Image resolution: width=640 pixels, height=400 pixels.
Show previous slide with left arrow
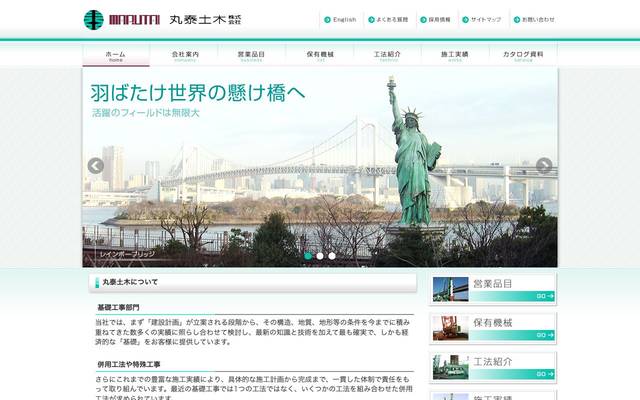(x=96, y=166)
